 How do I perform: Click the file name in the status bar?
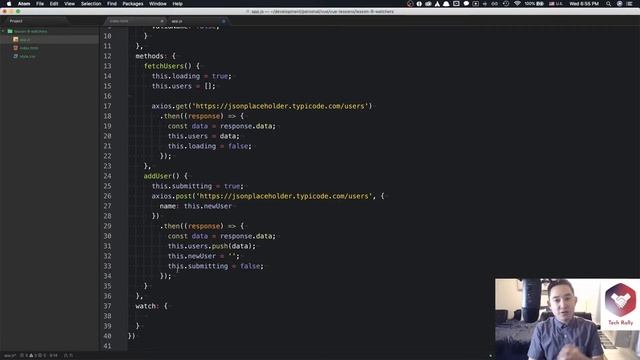[10, 356]
